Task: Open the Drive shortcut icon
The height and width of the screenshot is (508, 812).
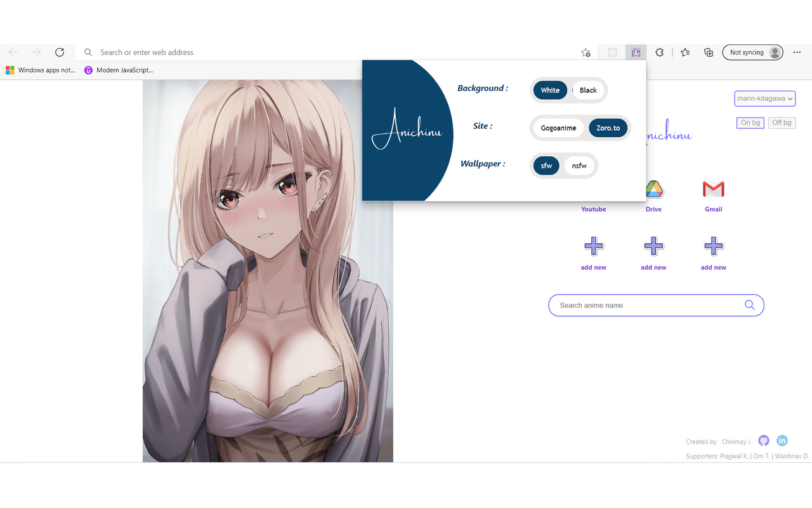Action: (653, 189)
